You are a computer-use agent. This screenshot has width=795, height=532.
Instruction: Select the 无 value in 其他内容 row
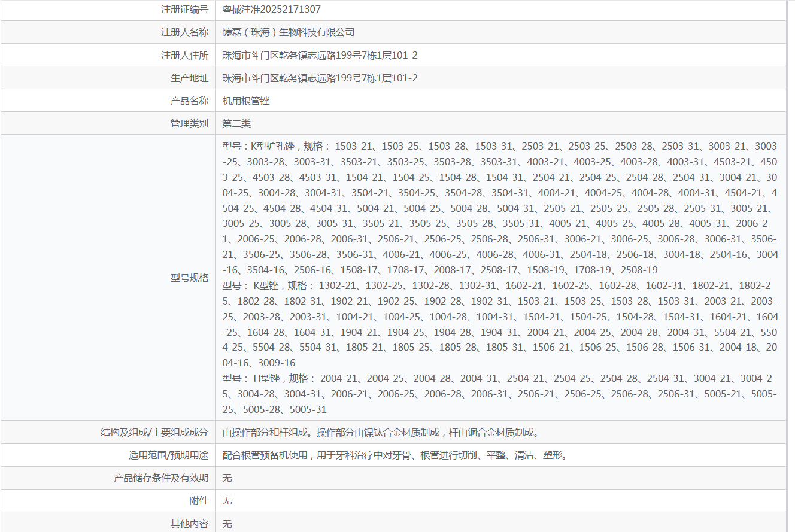(227, 524)
